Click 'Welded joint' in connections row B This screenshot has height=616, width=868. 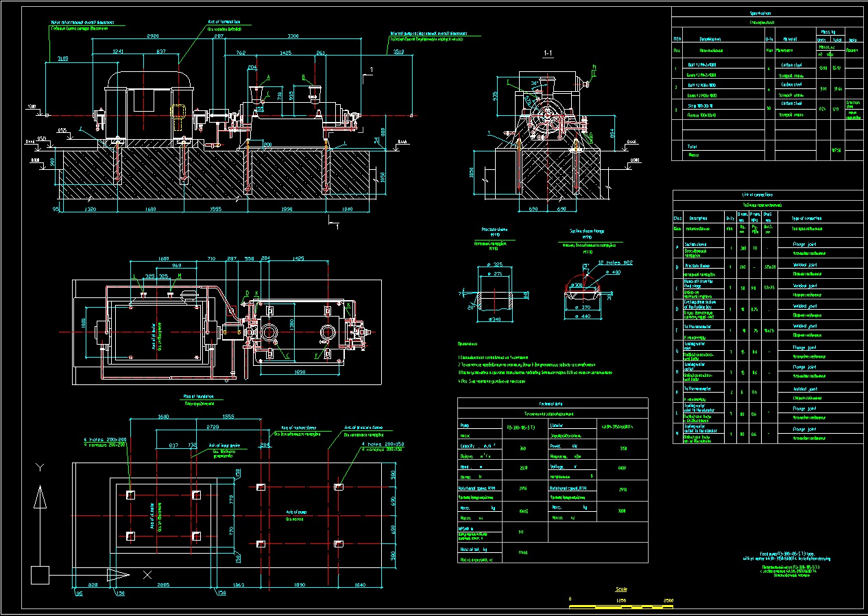[804, 264]
